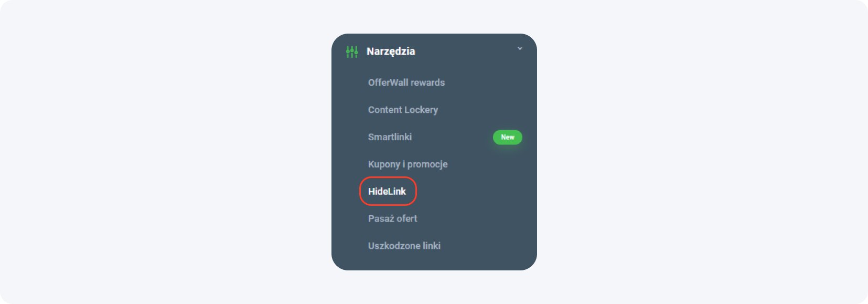Viewport: 868px width, 304px height.
Task: Select Kupony i promocje
Action: pos(408,164)
